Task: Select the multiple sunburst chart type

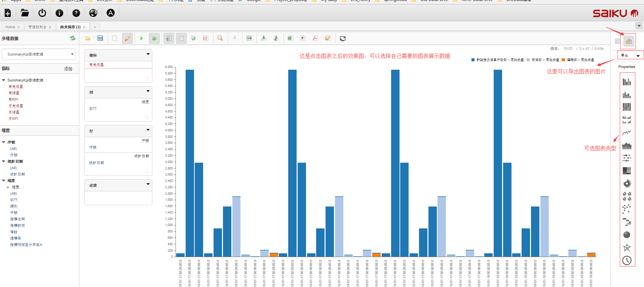Action: click(627, 196)
